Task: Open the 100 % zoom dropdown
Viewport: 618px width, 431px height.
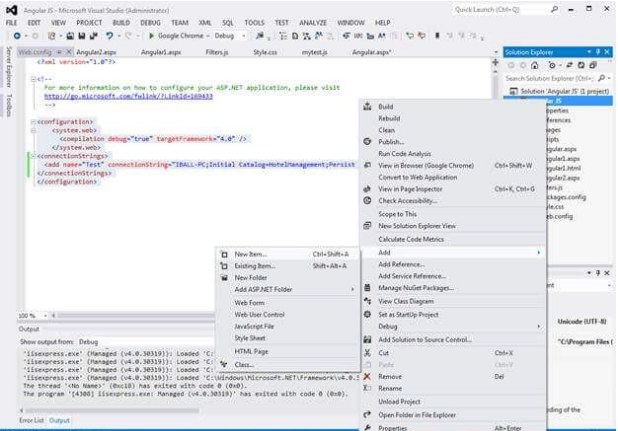Action: pyautogui.click(x=45, y=316)
